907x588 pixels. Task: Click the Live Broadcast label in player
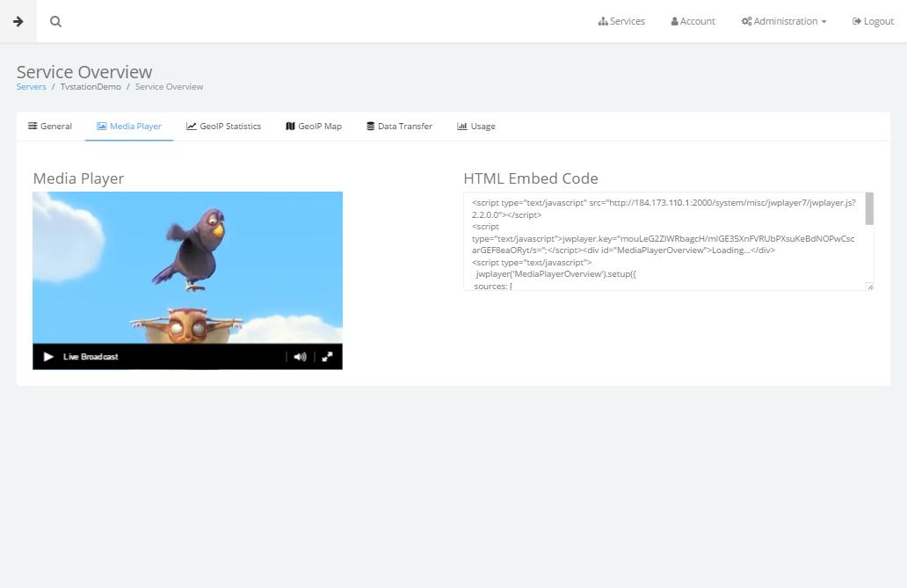(x=91, y=357)
